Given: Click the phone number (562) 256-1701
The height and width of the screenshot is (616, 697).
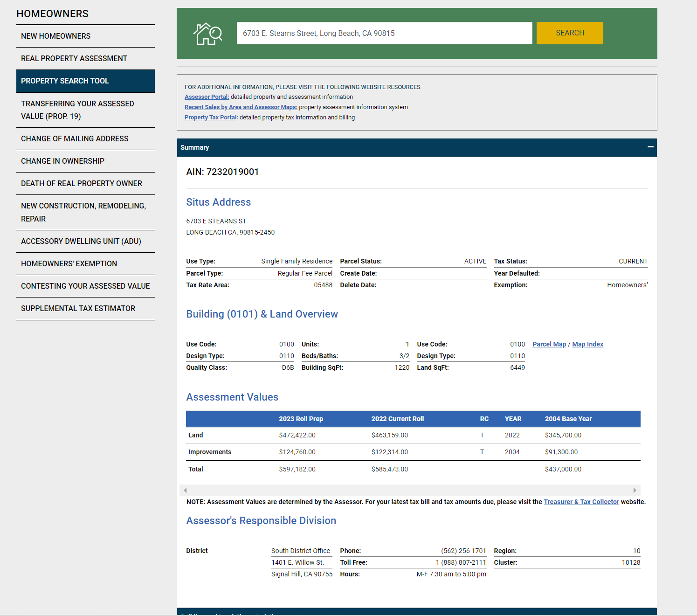Looking at the screenshot, I should click(463, 551).
